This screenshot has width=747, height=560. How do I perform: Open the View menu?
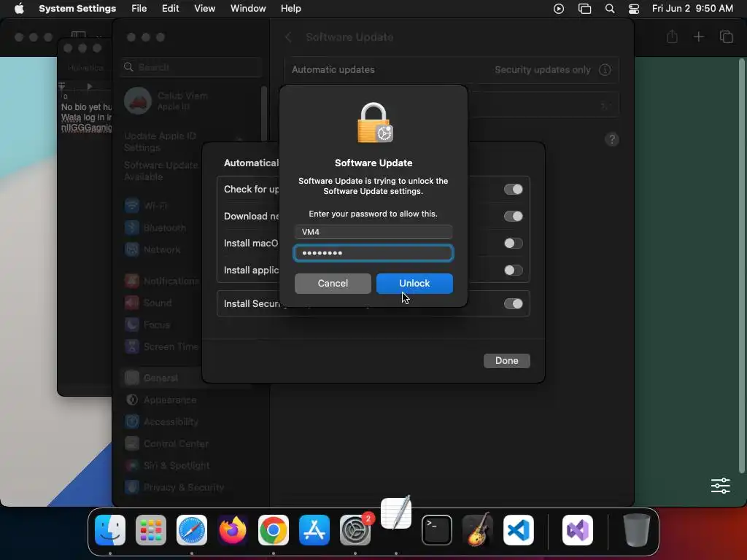[204, 9]
